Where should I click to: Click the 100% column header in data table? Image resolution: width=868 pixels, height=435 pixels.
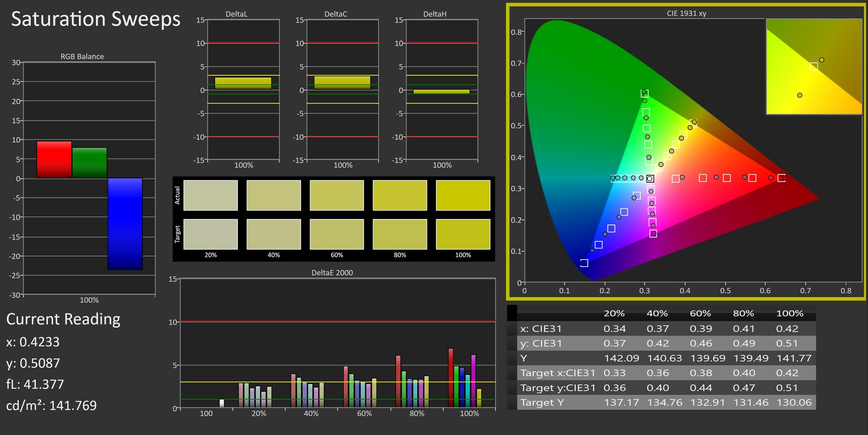789,313
